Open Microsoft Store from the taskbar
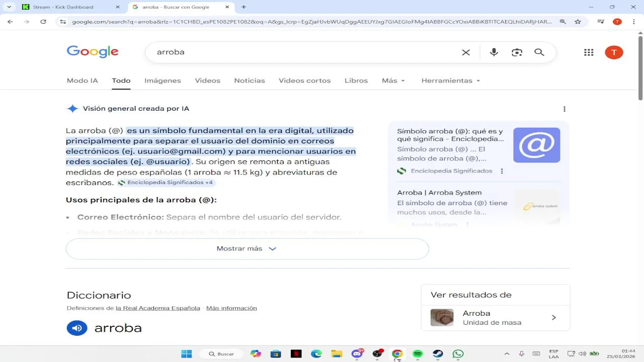The height and width of the screenshot is (362, 644). (x=276, y=354)
